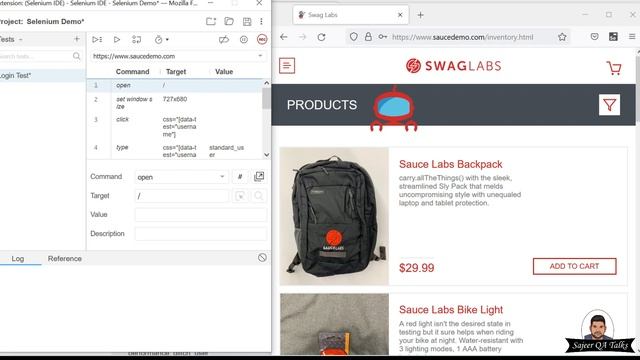Click the backpack product image
This screenshot has width=640, height=360.
[x=334, y=216]
